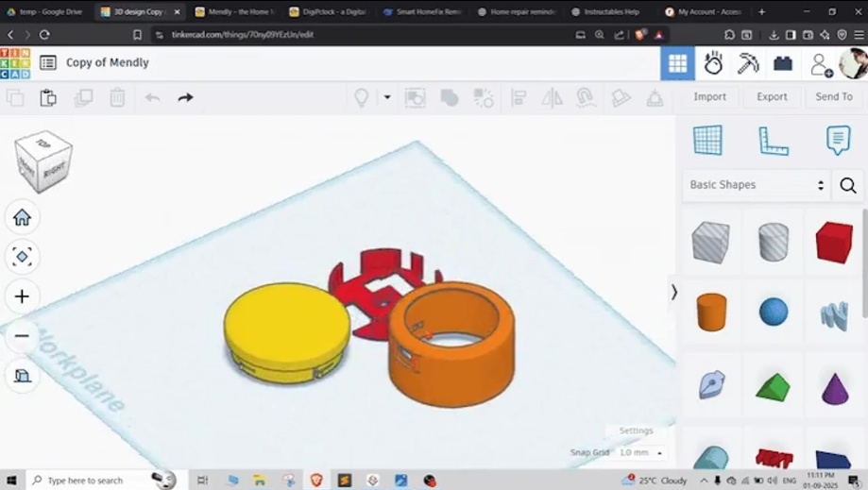Open the Sim Lab icon
The height and width of the screenshot is (490, 868).
[713, 63]
